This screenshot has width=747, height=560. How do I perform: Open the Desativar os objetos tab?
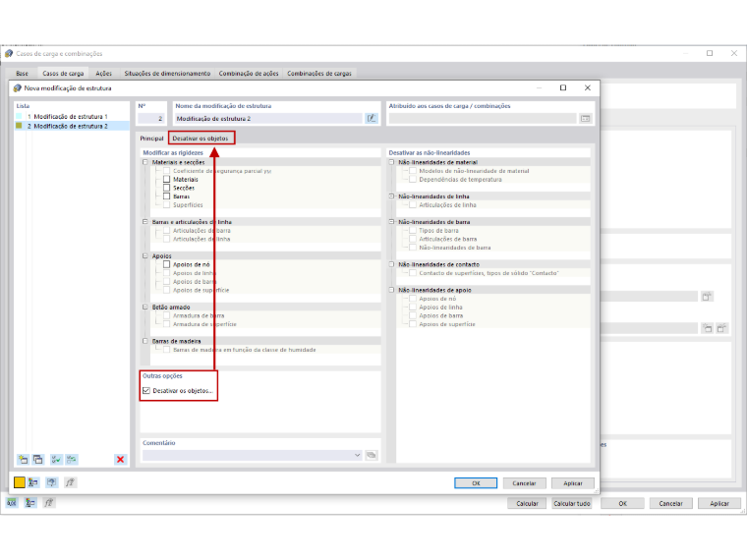(x=201, y=139)
